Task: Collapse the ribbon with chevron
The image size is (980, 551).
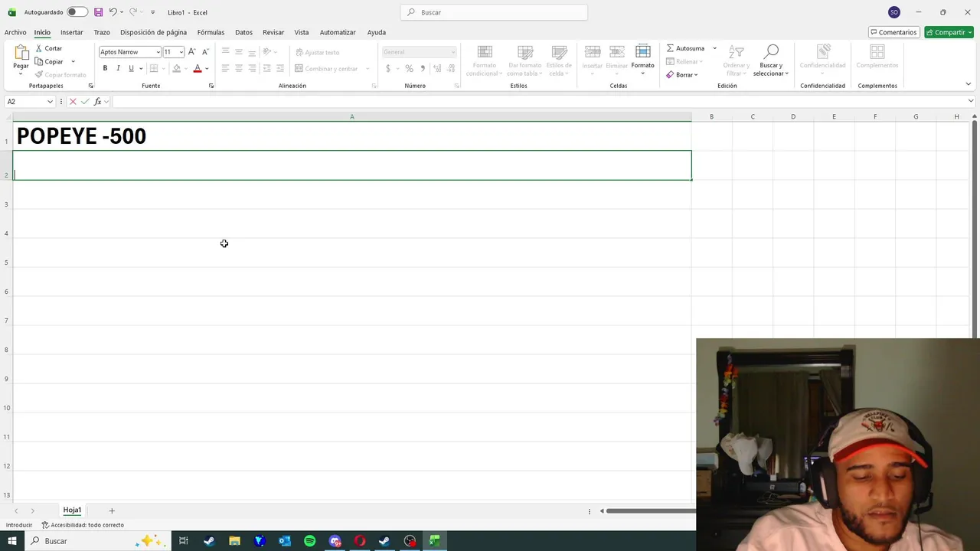Action: 969,85
